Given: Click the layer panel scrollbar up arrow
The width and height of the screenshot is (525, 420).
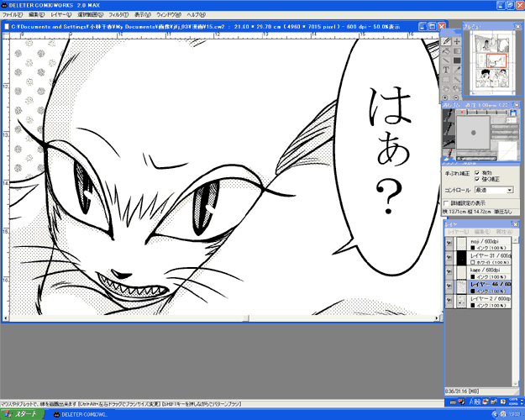Looking at the screenshot, I should pos(515,239).
